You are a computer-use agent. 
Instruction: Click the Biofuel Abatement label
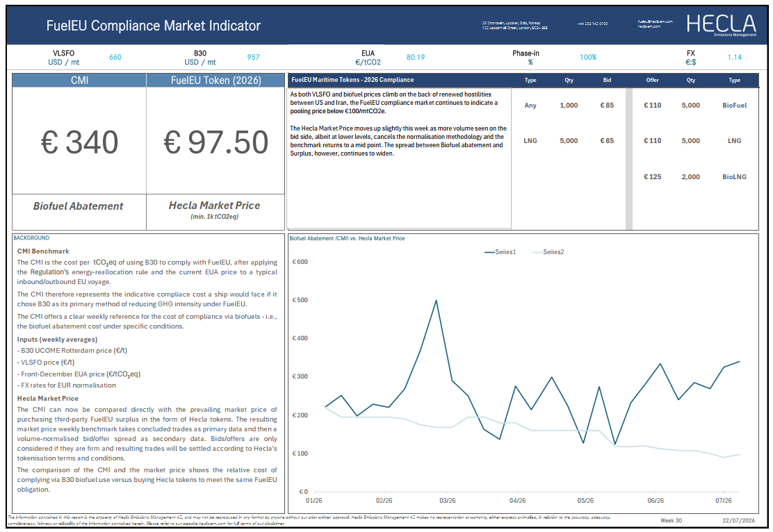(x=79, y=206)
